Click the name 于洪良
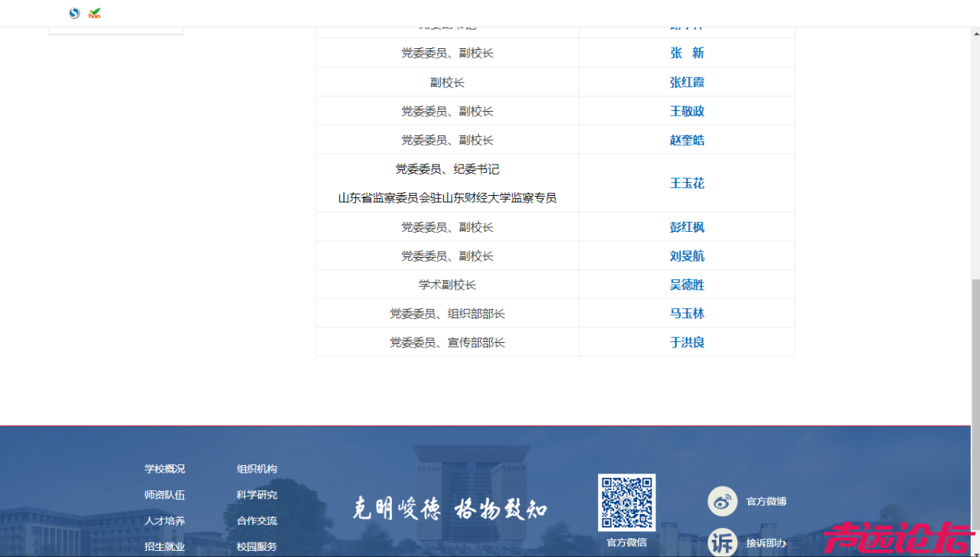 687,342
